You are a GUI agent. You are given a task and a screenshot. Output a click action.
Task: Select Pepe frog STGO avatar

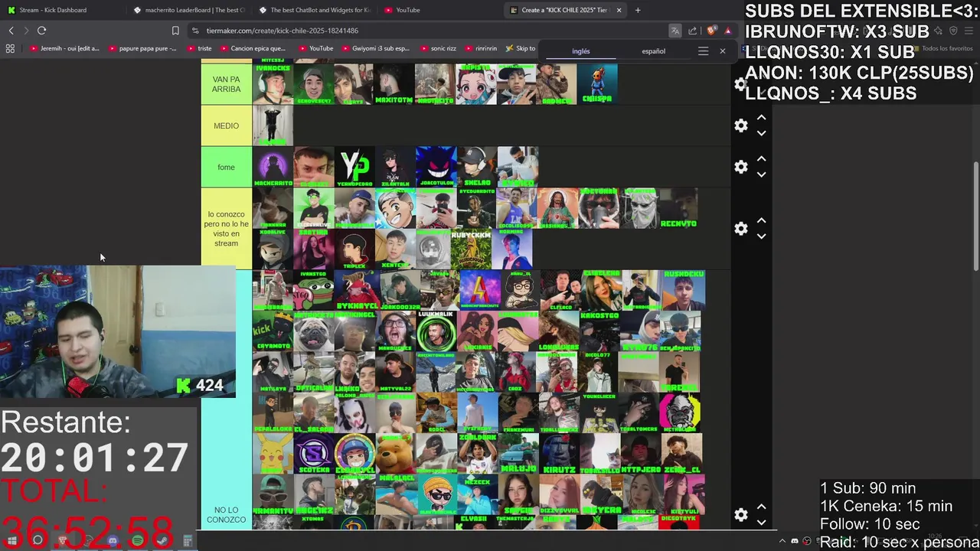(x=314, y=291)
